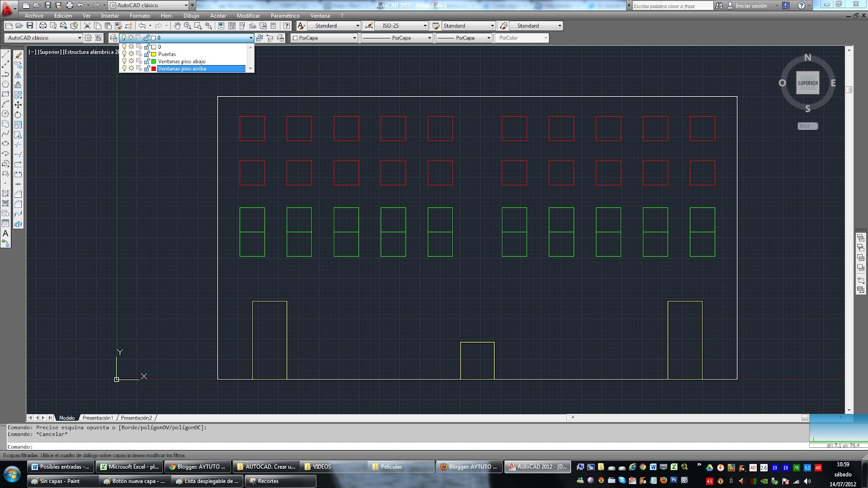Open the Layer Properties Manager icon

pyautogui.click(x=113, y=38)
